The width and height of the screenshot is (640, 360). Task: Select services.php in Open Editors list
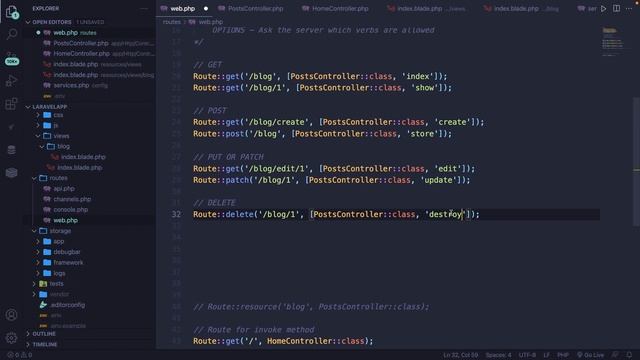[71, 85]
